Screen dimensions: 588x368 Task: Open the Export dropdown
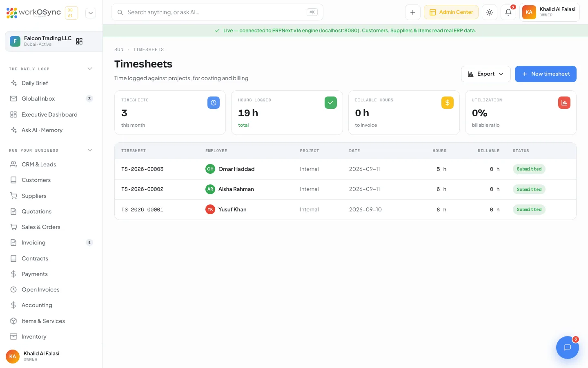(486, 74)
